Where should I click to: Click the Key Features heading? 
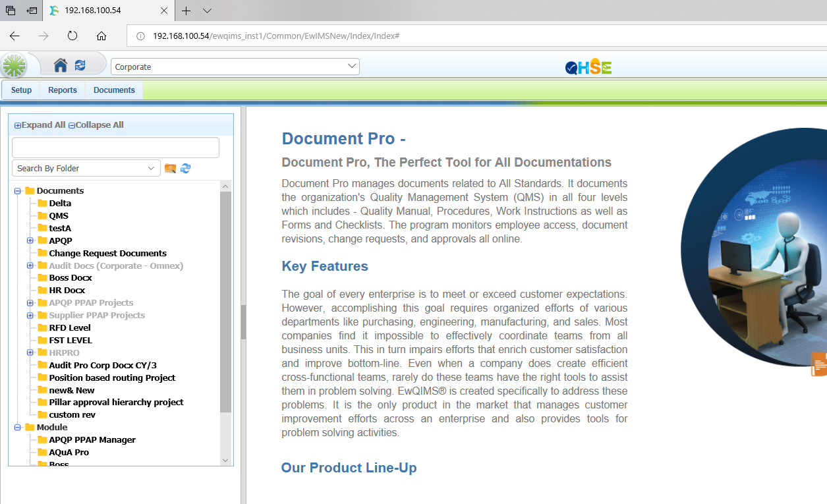pos(325,266)
